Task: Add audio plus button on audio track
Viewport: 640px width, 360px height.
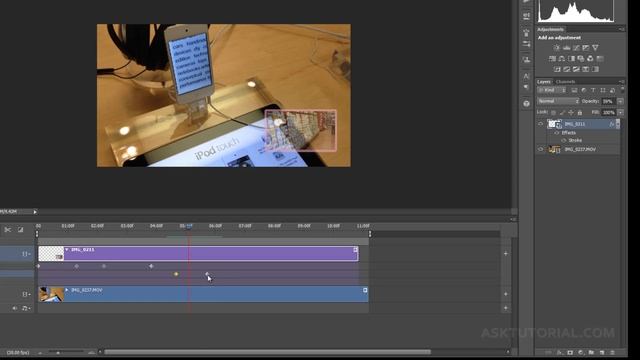Action: (x=506, y=308)
